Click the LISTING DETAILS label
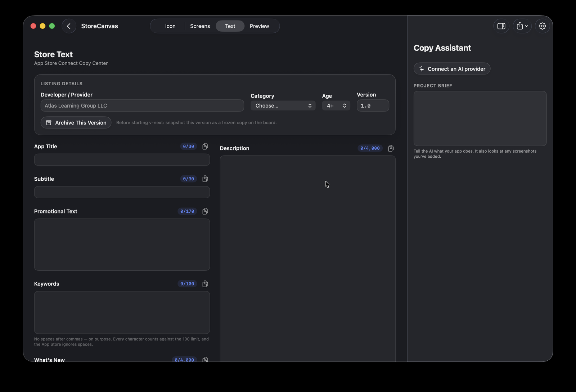Image resolution: width=576 pixels, height=392 pixels. click(62, 84)
